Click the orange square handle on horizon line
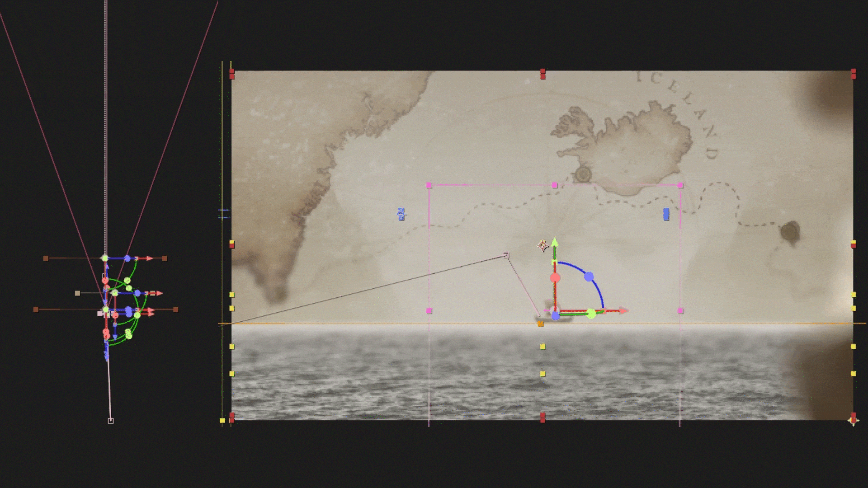 pos(540,324)
